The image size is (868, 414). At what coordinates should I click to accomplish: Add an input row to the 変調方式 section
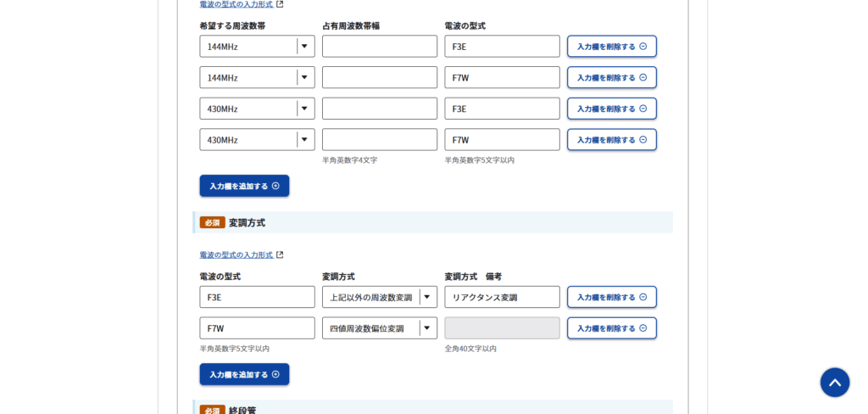coord(244,374)
